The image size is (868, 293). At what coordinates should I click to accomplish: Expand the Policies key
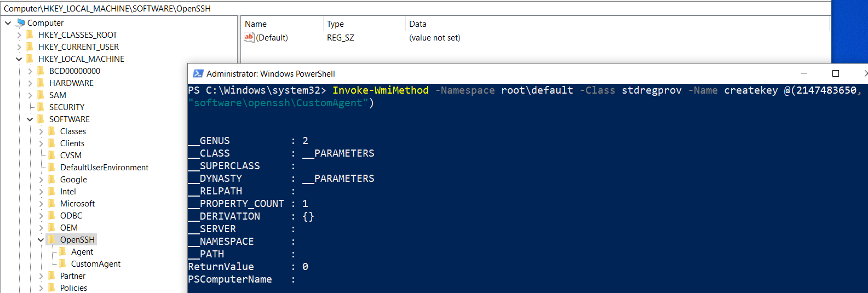point(41,288)
